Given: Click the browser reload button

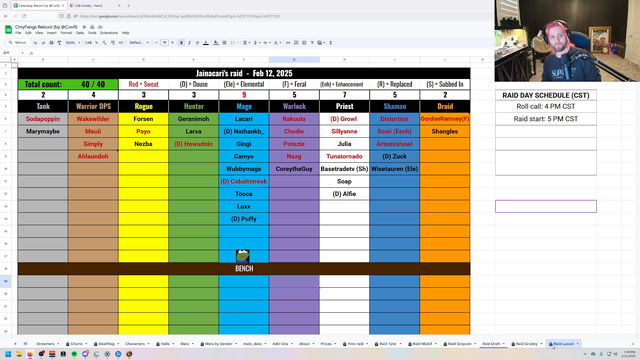Looking at the screenshot, I should pos(24,16).
